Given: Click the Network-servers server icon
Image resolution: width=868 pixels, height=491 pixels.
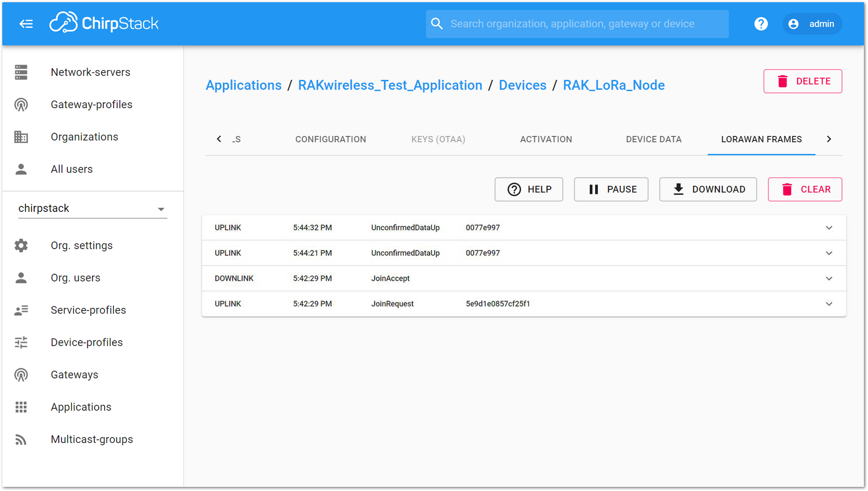Looking at the screenshot, I should coord(21,72).
